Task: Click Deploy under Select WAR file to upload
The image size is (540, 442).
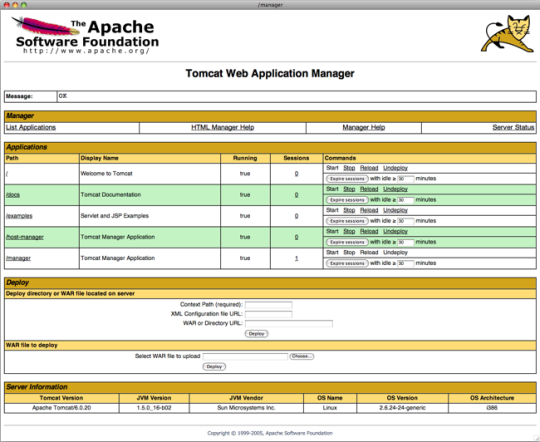Action: coord(214,367)
